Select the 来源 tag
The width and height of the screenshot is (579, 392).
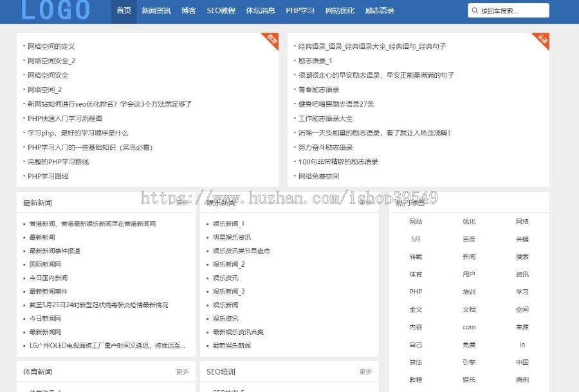522,327
